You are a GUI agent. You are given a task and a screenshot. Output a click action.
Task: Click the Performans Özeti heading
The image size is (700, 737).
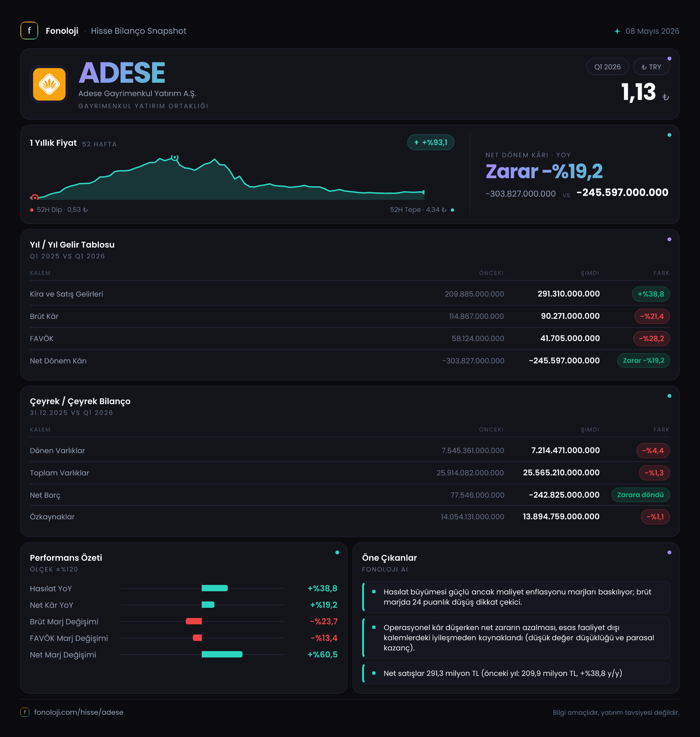click(66, 558)
